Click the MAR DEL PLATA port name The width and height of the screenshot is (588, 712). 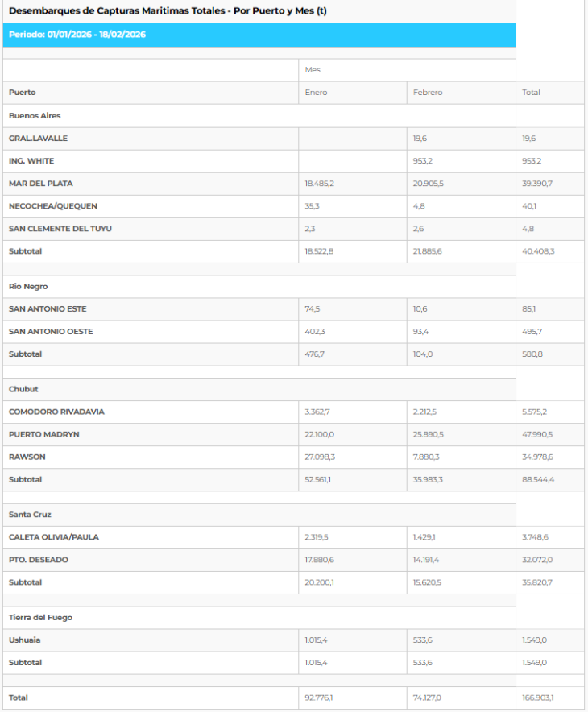38,184
